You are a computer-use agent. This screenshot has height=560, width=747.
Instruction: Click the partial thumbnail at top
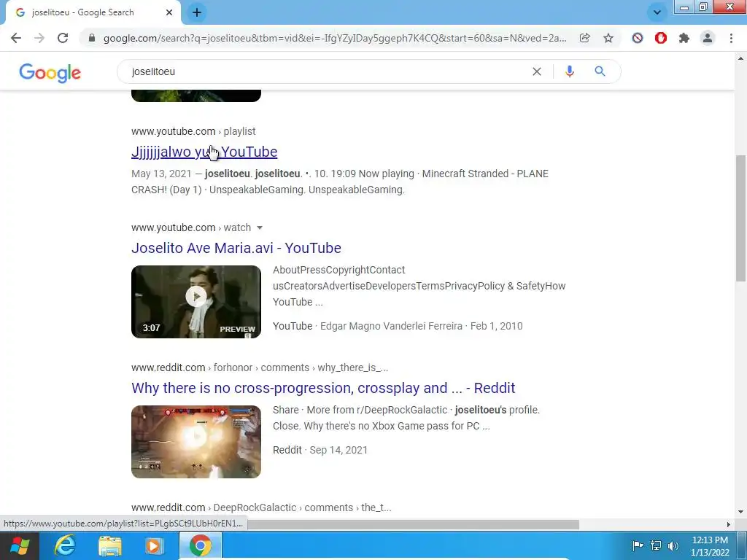(196, 96)
